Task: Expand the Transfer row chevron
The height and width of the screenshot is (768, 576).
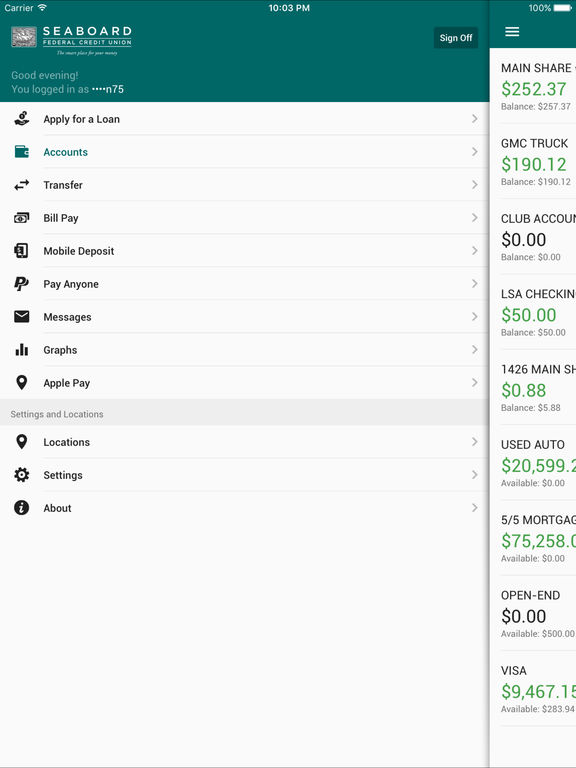Action: (474, 185)
